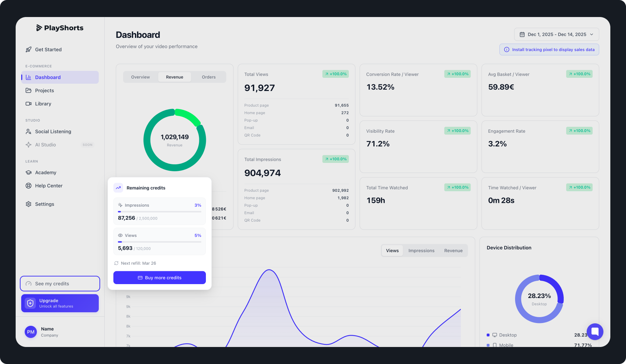The height and width of the screenshot is (364, 626).
Task: Open Projects folder icon in sidebar
Action: (x=29, y=91)
